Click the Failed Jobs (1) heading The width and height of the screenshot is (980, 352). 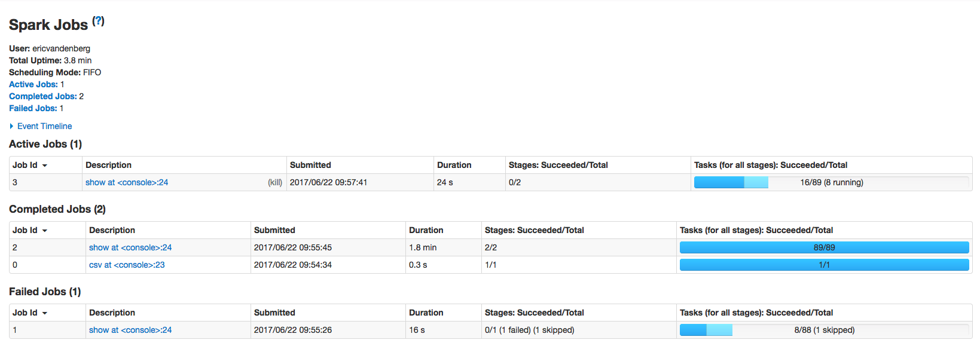(x=45, y=292)
